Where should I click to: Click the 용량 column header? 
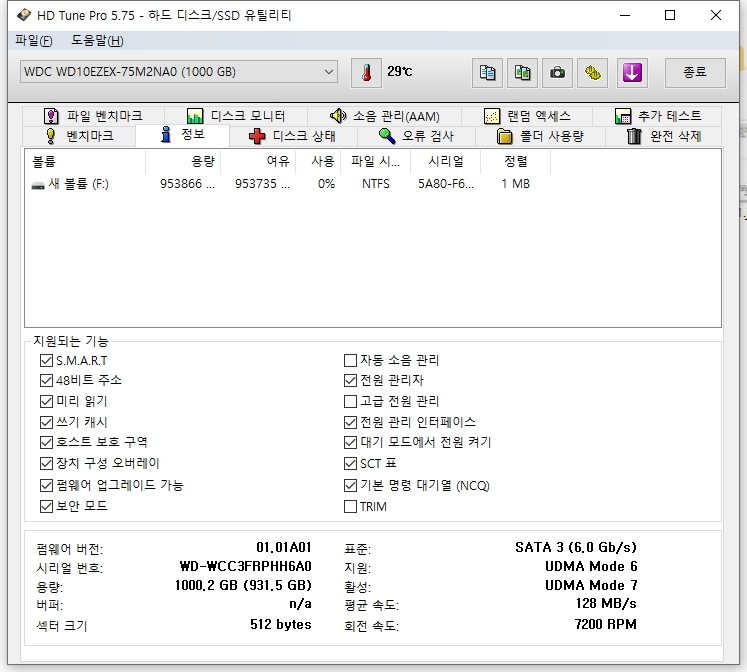click(183, 162)
